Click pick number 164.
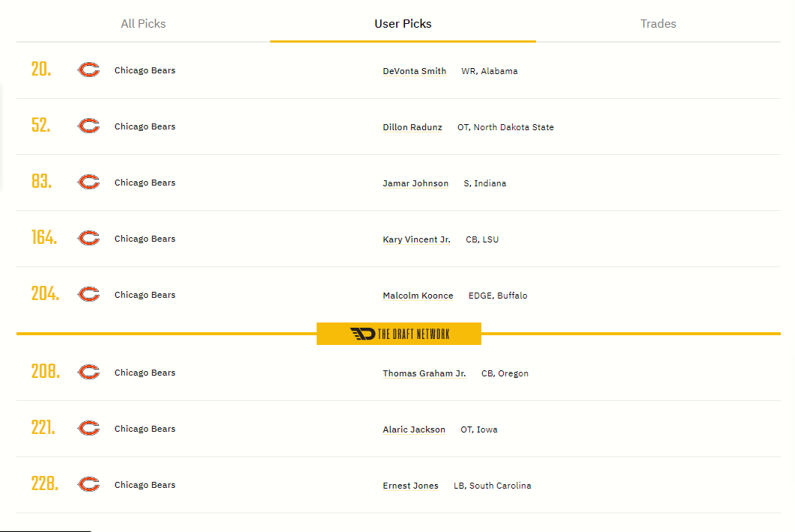 (43, 238)
